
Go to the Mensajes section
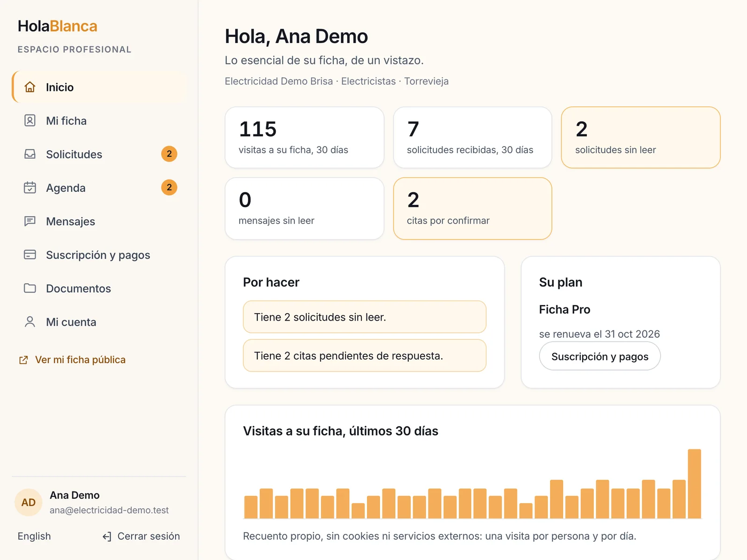(99, 222)
